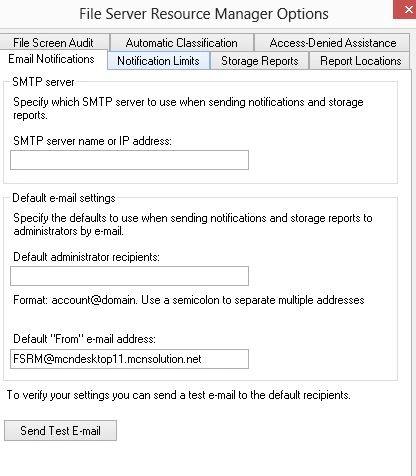Open the Automatic Classification tab
Screen dimensions: 416x476
[182, 43]
